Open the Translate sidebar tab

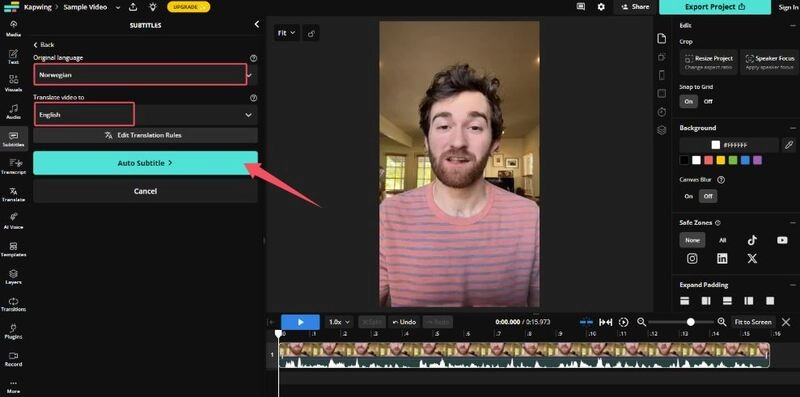coord(13,194)
